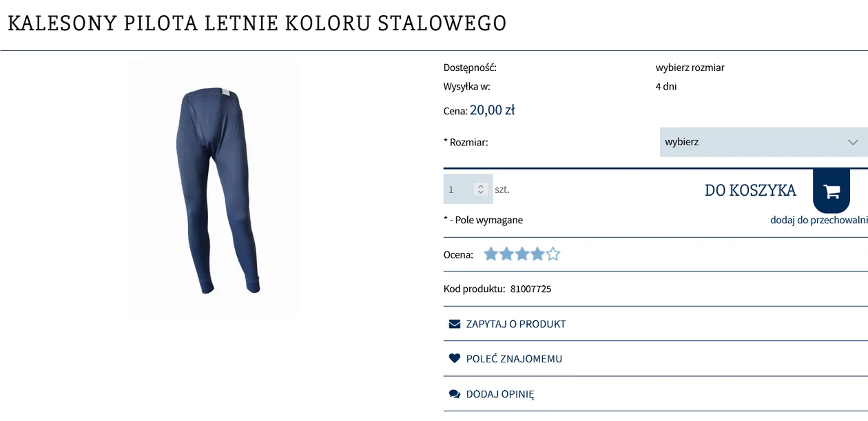Increase quantity with the up arrow
Viewport: 868px width, 421px height.
pos(481,186)
